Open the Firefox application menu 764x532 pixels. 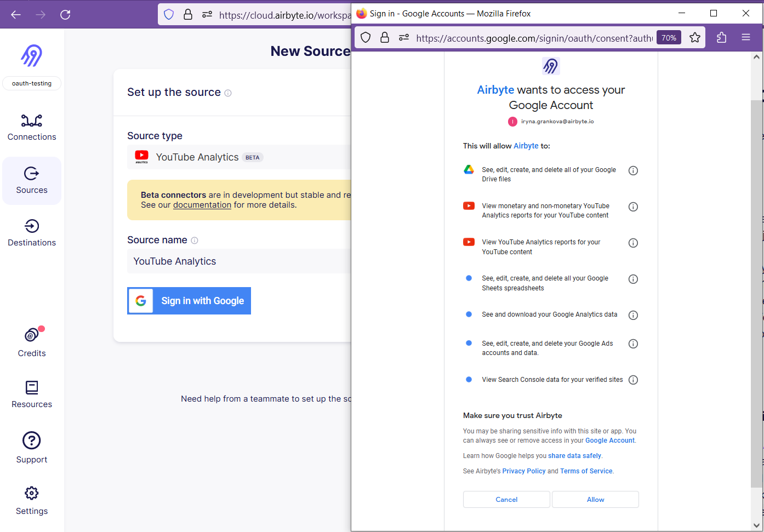click(x=745, y=37)
